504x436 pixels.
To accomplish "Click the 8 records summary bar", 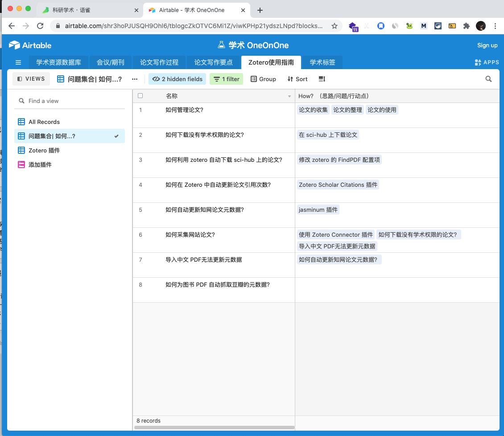I will pos(214,420).
